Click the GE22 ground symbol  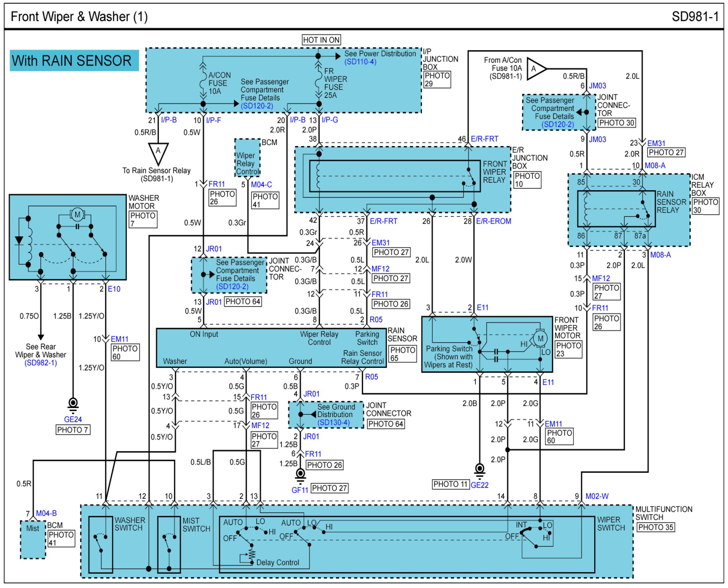pyautogui.click(x=479, y=471)
